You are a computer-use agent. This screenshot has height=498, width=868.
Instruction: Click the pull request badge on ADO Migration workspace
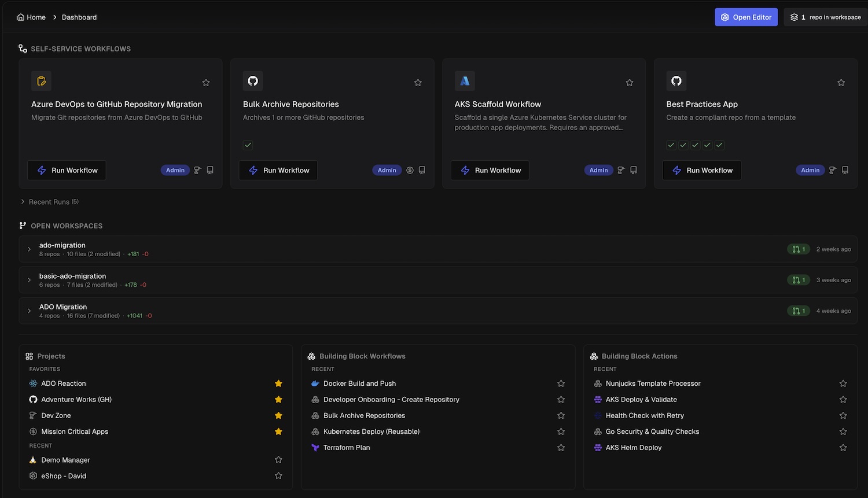(799, 311)
